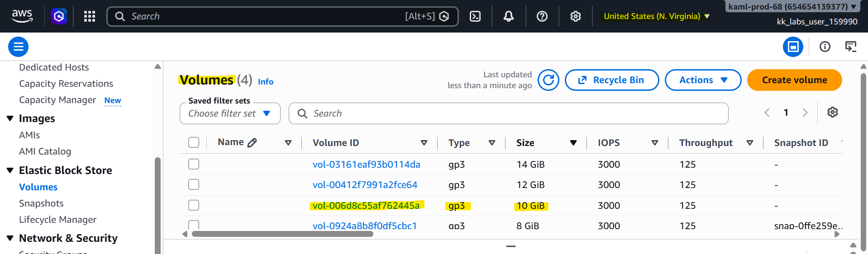Click the 14 GiB size cell
868x254 pixels.
tap(530, 165)
